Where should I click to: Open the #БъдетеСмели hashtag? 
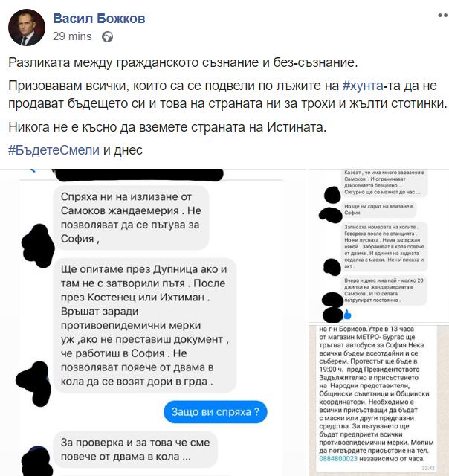[x=54, y=150]
